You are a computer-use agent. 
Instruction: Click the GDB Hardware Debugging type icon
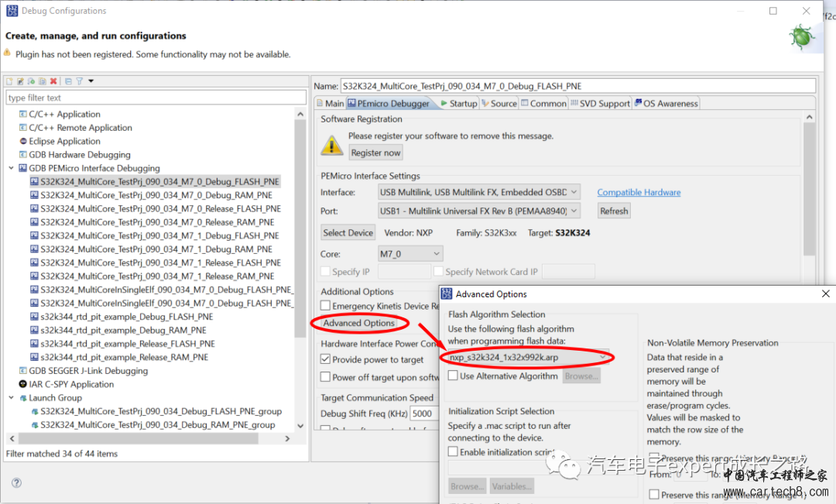[x=23, y=155]
